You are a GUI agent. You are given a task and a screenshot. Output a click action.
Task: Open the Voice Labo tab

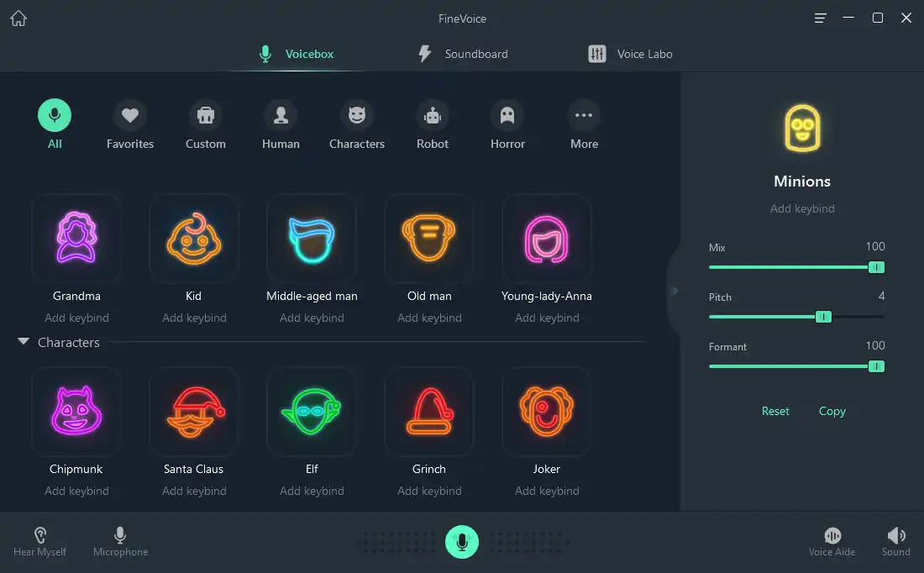(630, 54)
